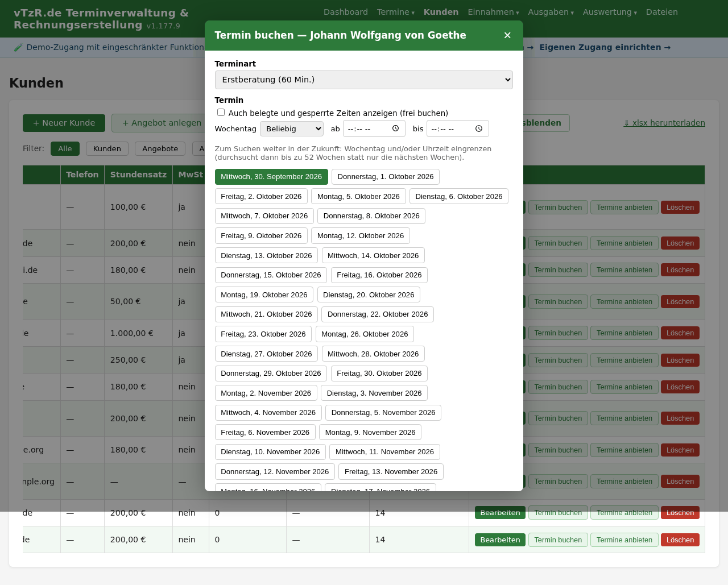Pick Donnerstag, 5. November 2026
Viewport: 728px width, 585px height.
[x=383, y=413]
